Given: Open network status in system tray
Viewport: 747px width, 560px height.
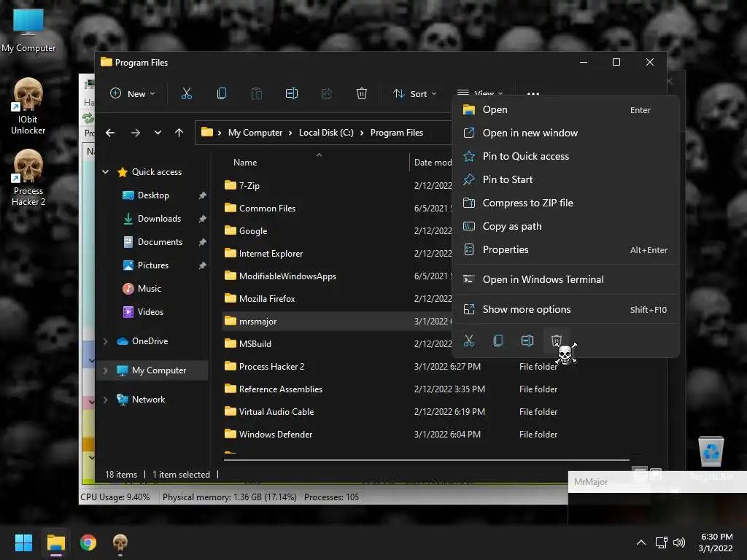Looking at the screenshot, I should click(661, 542).
